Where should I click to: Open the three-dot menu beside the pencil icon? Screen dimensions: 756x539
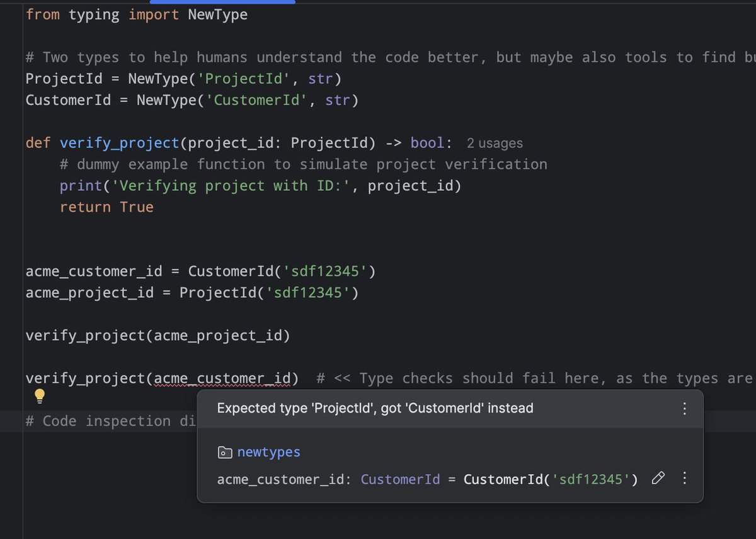point(685,479)
